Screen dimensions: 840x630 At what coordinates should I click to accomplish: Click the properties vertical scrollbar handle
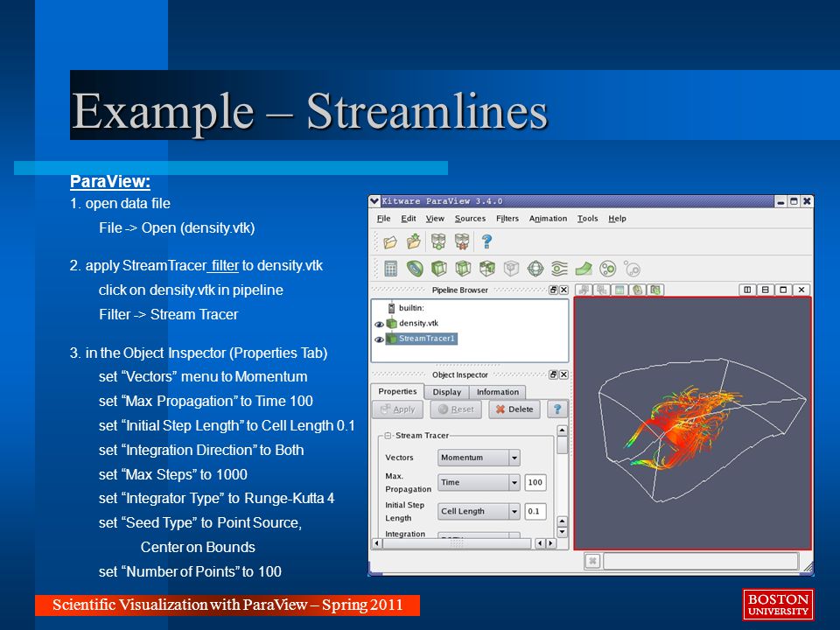[x=562, y=444]
